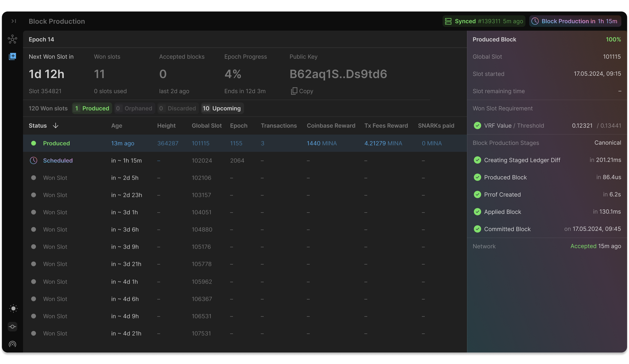Sort by the Global Slot column
Image resolution: width=629 pixels, height=364 pixels.
[206, 125]
